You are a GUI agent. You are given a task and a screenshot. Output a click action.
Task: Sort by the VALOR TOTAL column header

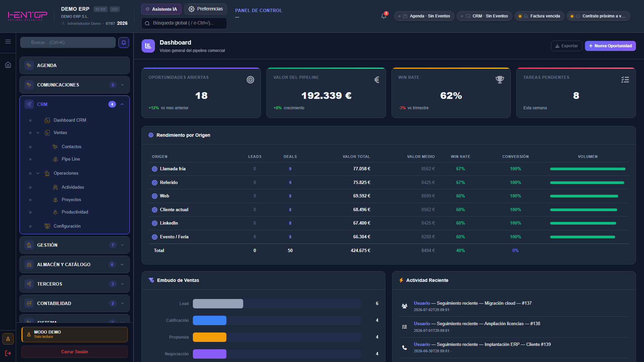[x=356, y=157]
